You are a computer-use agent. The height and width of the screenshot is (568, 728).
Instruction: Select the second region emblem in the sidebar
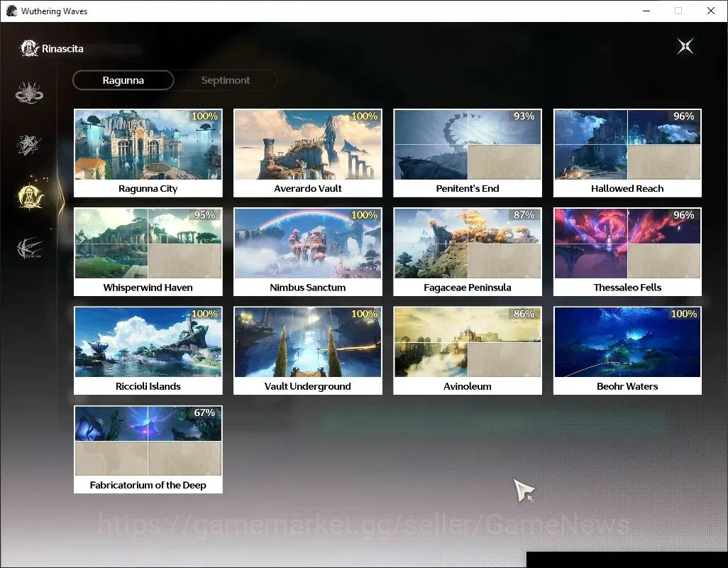point(29,144)
